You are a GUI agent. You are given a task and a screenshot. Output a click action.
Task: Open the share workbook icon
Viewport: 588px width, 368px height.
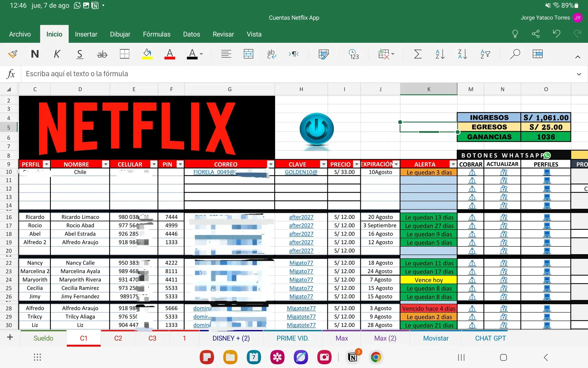click(536, 34)
